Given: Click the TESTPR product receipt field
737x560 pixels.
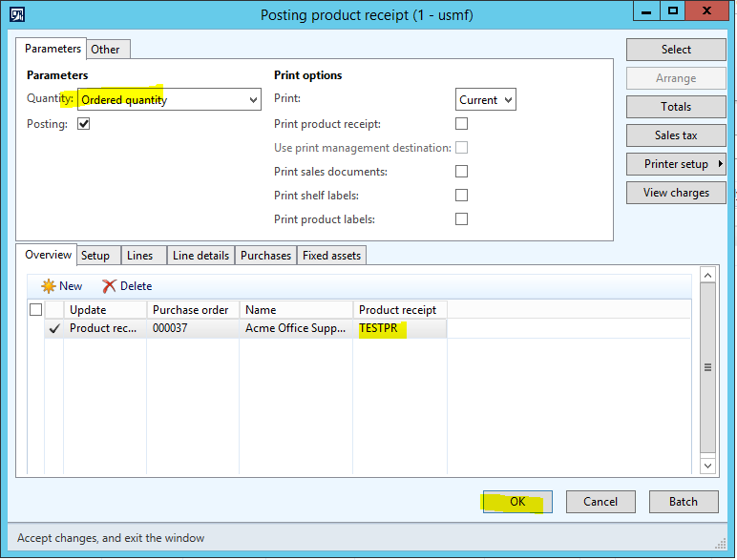Looking at the screenshot, I should coord(400,328).
